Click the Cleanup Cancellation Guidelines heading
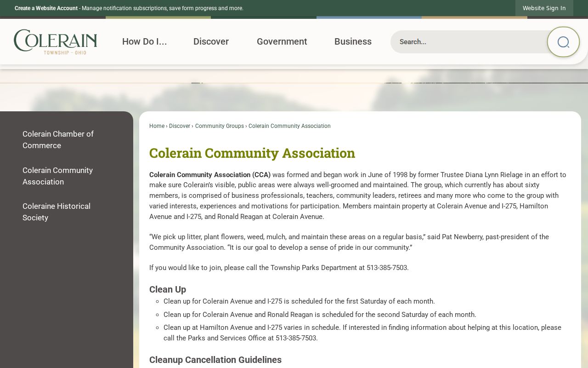Viewport: 588px width, 368px height. (x=215, y=360)
